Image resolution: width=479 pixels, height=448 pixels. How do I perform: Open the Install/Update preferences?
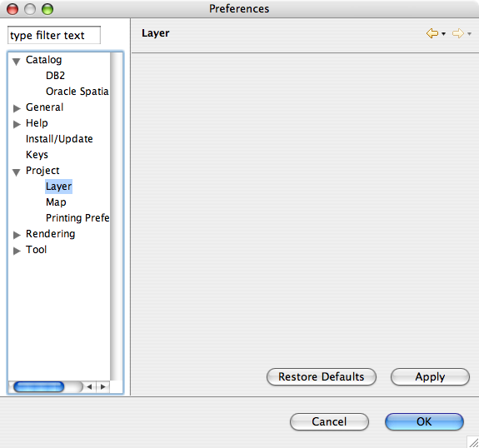(59, 139)
